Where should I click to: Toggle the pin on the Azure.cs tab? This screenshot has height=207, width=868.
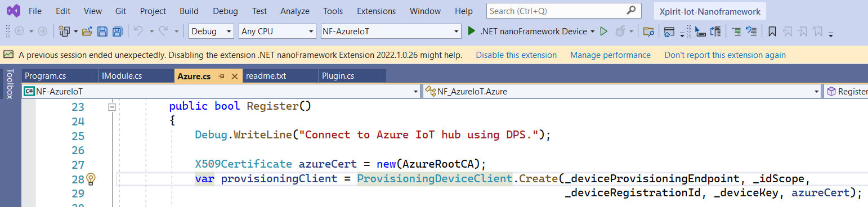point(222,76)
